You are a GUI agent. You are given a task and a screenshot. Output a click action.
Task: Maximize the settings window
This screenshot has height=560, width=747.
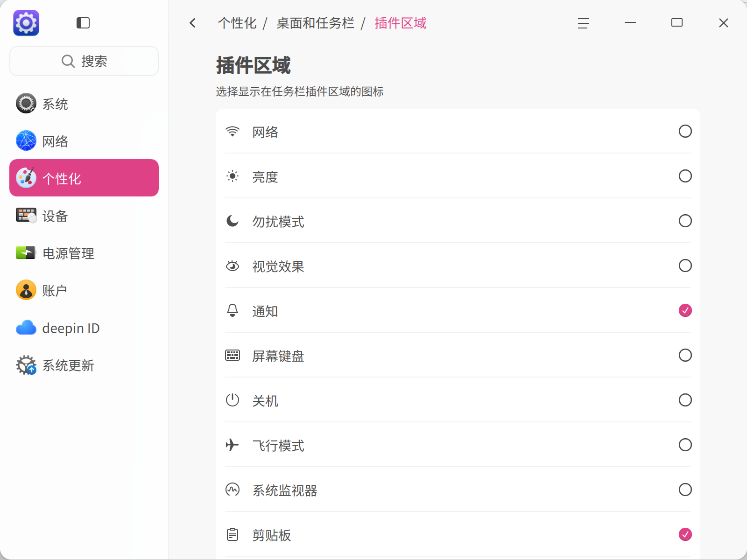coord(677,23)
